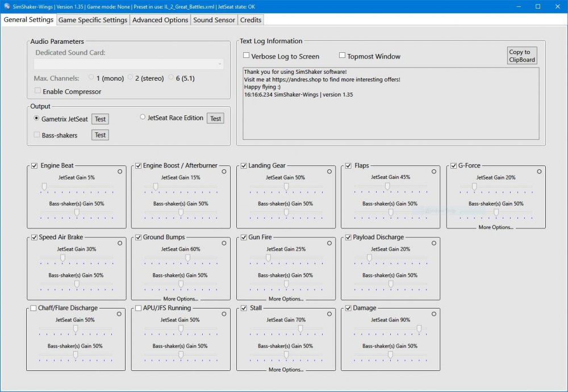This screenshot has width=568, height=392.
Task: Click the Stall panel indicator circle
Action: (x=329, y=313)
